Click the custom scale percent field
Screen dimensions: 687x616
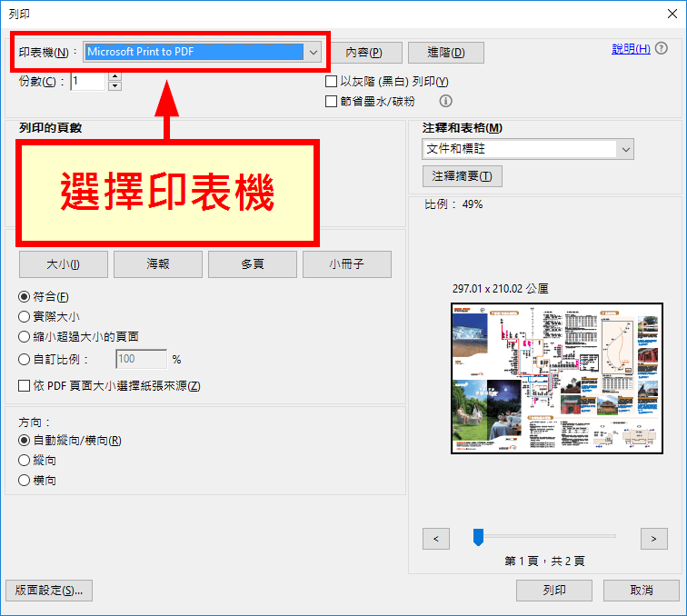[x=141, y=359]
